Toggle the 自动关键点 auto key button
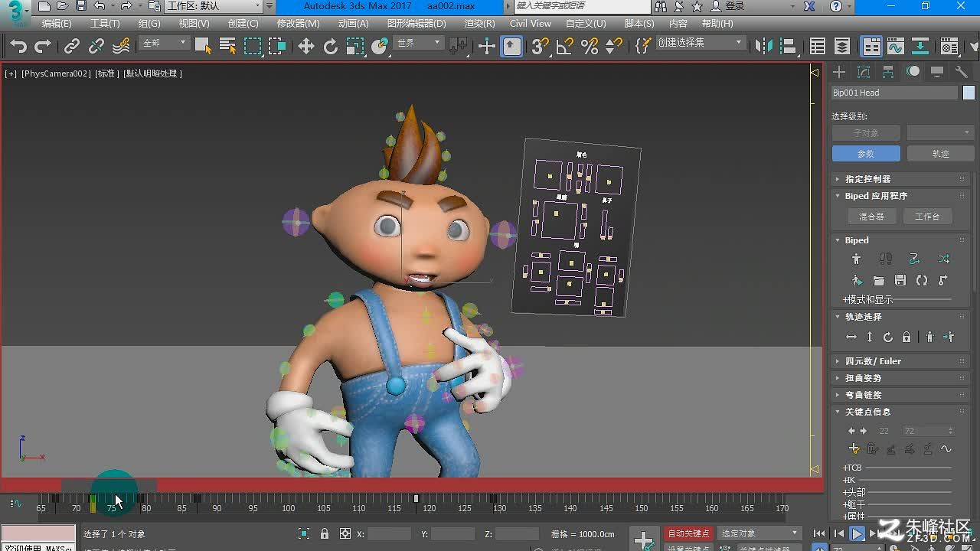Screen dimensions: 980x551 pos(688,533)
